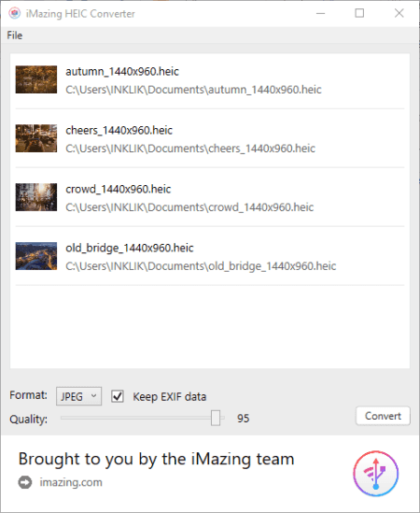Maximize the iMazing HEIC Converter window
Screen dimensions: 420x513
(359, 13)
